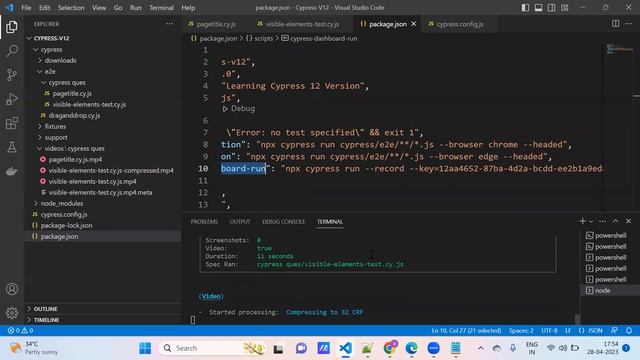
Task: Close the package.json tab
Action: pyautogui.click(x=413, y=24)
